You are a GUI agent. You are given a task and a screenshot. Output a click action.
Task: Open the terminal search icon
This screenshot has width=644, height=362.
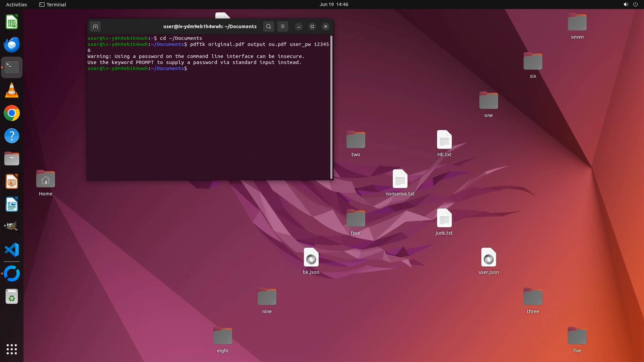268,26
